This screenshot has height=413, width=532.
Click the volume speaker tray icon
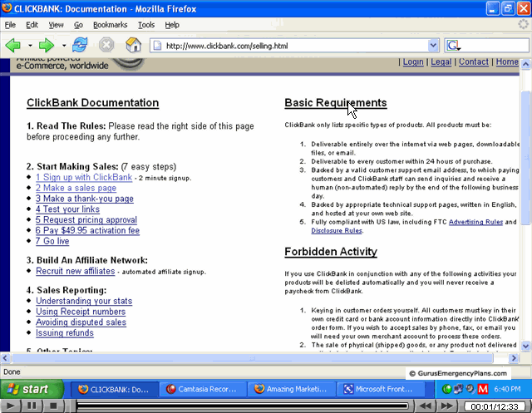coord(470,389)
